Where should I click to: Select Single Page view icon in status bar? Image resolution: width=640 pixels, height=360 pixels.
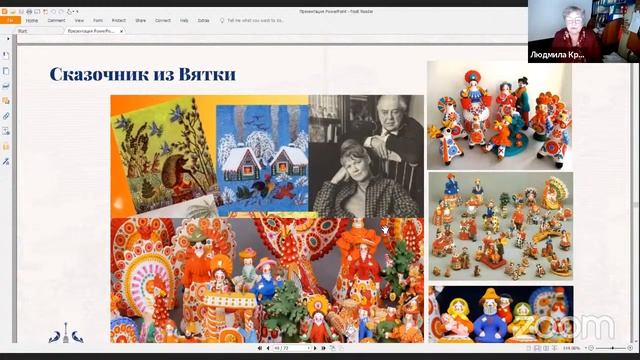529,348
